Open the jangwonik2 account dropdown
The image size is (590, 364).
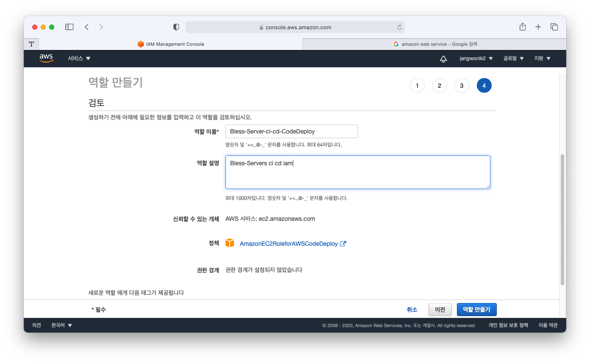476,58
